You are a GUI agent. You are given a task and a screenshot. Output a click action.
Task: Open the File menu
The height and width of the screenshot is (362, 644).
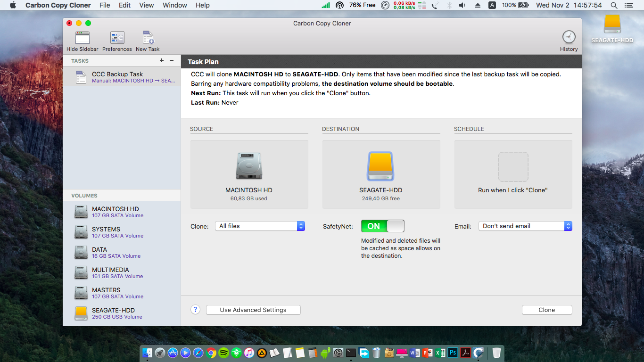[105, 5]
